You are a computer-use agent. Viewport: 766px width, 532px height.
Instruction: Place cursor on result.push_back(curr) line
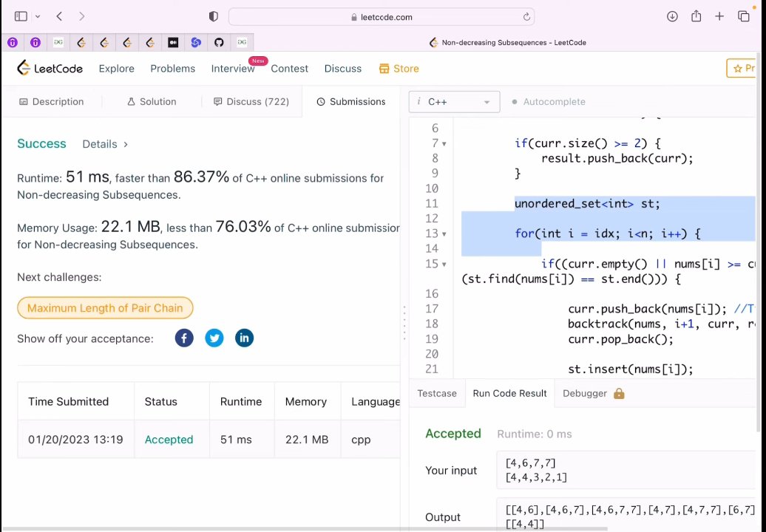pos(617,158)
